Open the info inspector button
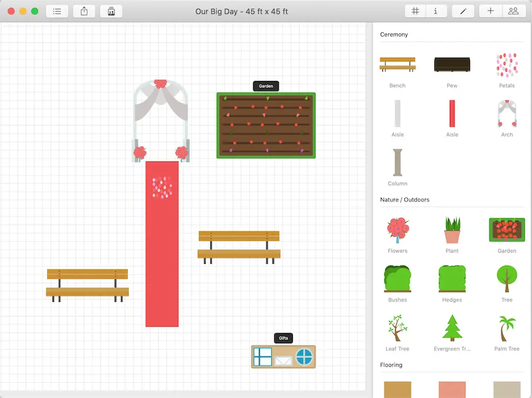 (x=436, y=11)
